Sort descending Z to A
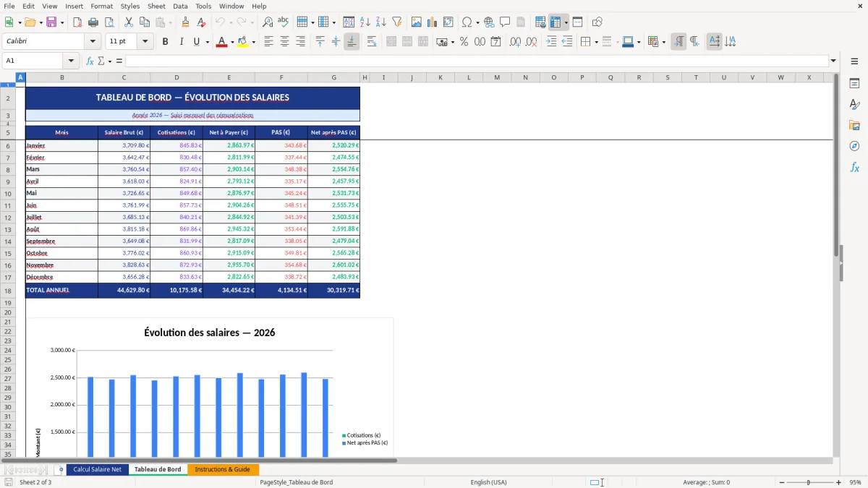 point(381,22)
